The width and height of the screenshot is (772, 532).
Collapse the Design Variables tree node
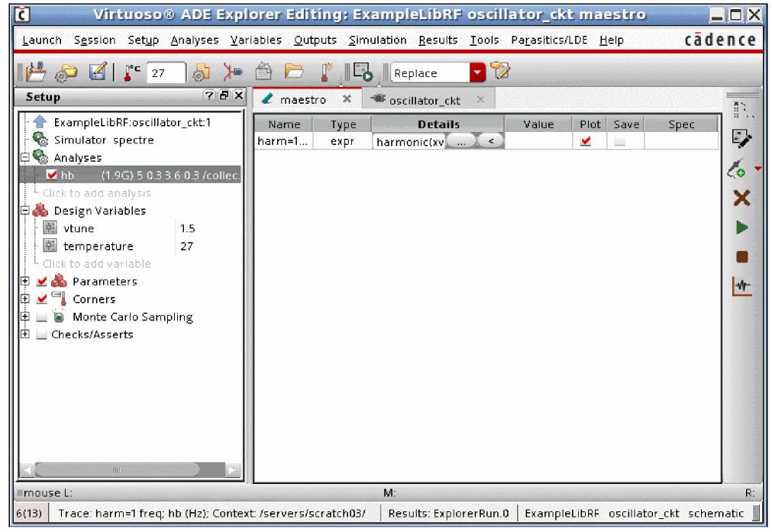click(24, 211)
